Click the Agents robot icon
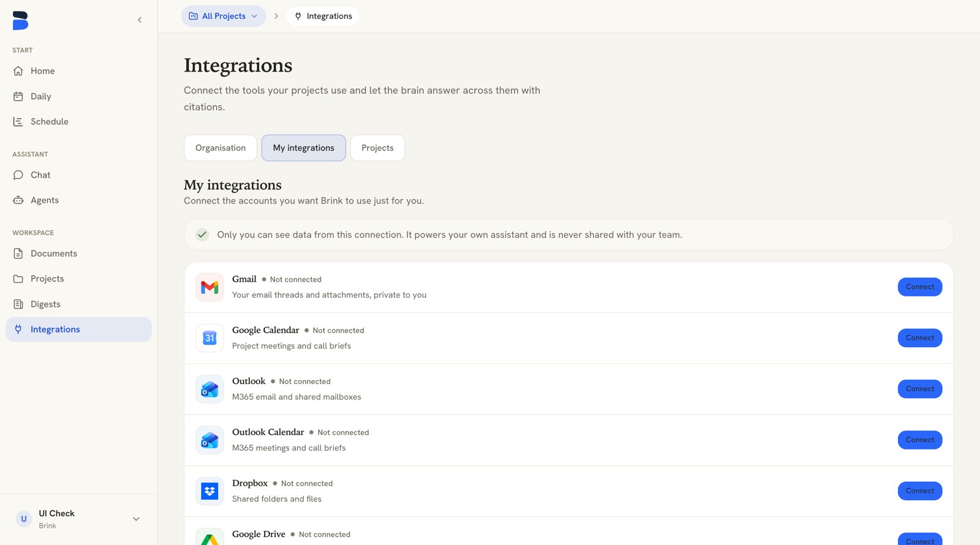This screenshot has height=545, width=980. pos(18,200)
